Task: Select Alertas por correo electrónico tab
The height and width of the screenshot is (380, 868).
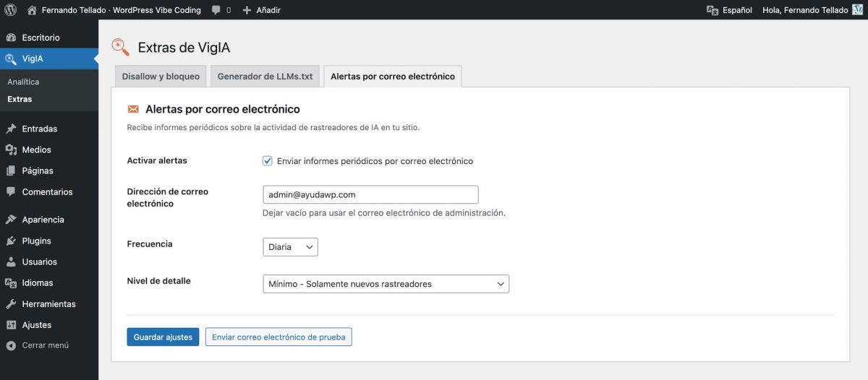Action: click(x=393, y=76)
